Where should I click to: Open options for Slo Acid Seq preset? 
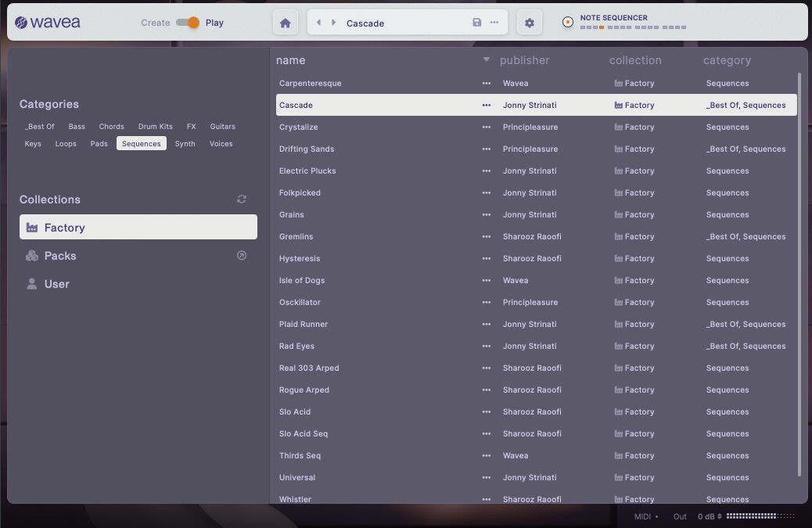tap(487, 434)
